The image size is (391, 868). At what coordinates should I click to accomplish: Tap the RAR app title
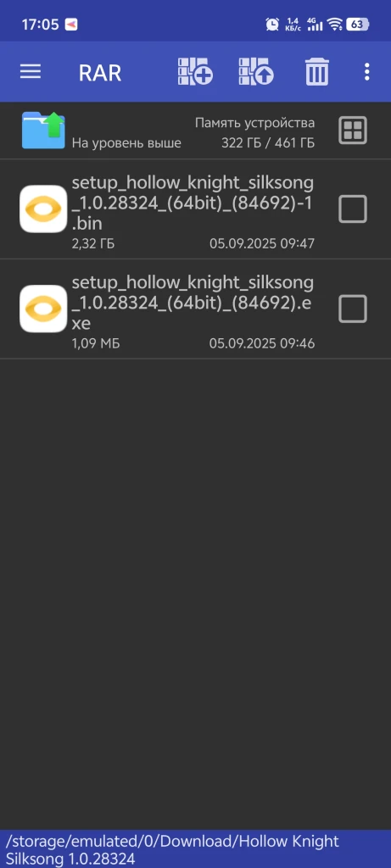(100, 73)
